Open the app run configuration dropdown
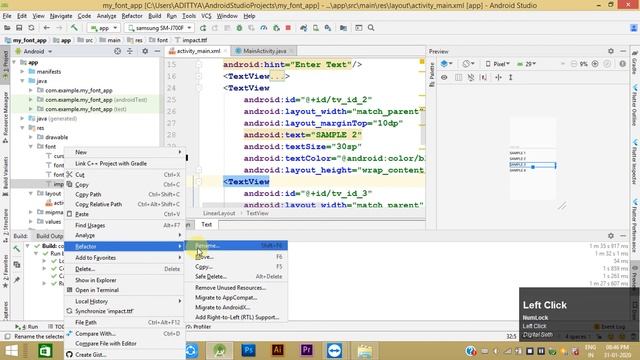Image resolution: width=640 pixels, height=360 pixels. 104,28
